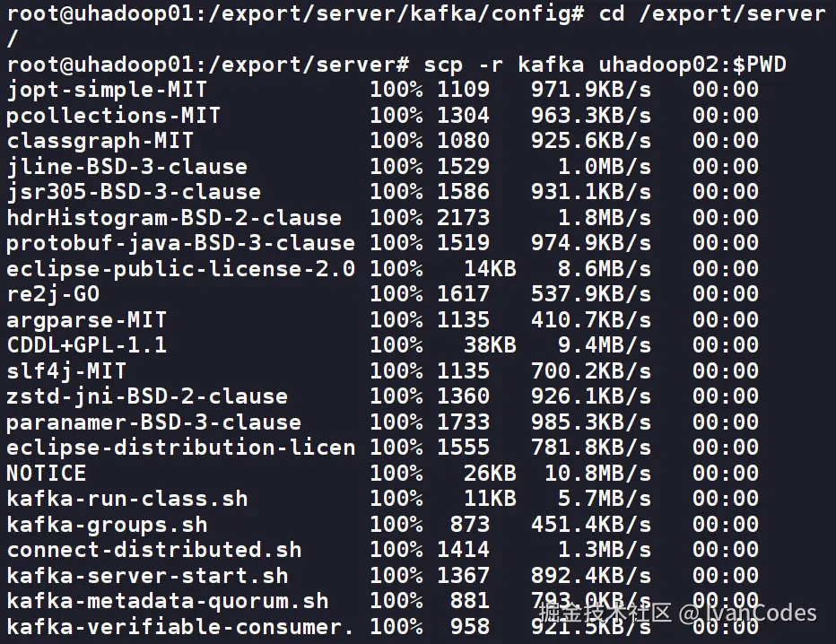Viewport: 836px width, 644px height.
Task: Select kafka-server-start.sh line
Action: pyautogui.click(x=147, y=576)
